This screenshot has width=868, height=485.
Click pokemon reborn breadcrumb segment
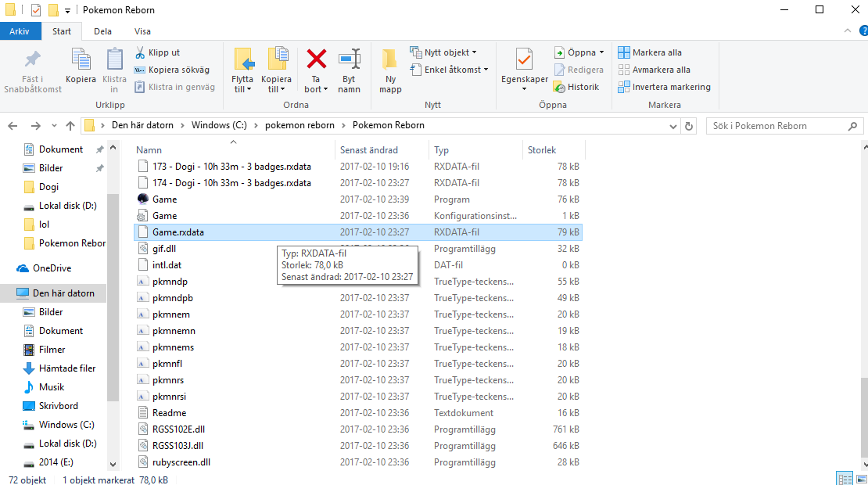click(299, 125)
